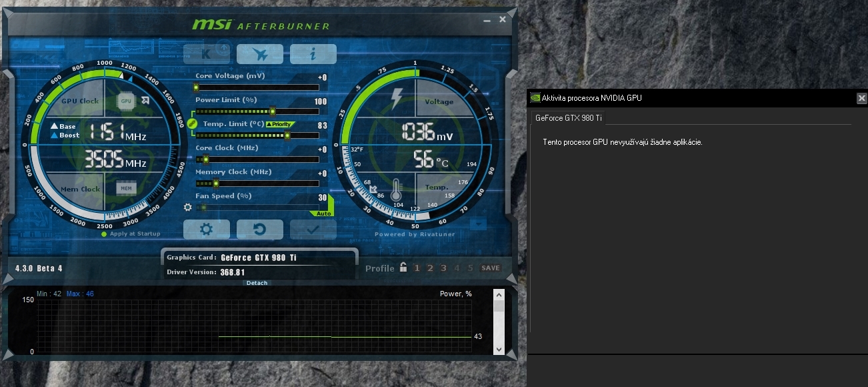
Task: Select profile slot 2
Action: pyautogui.click(x=430, y=268)
